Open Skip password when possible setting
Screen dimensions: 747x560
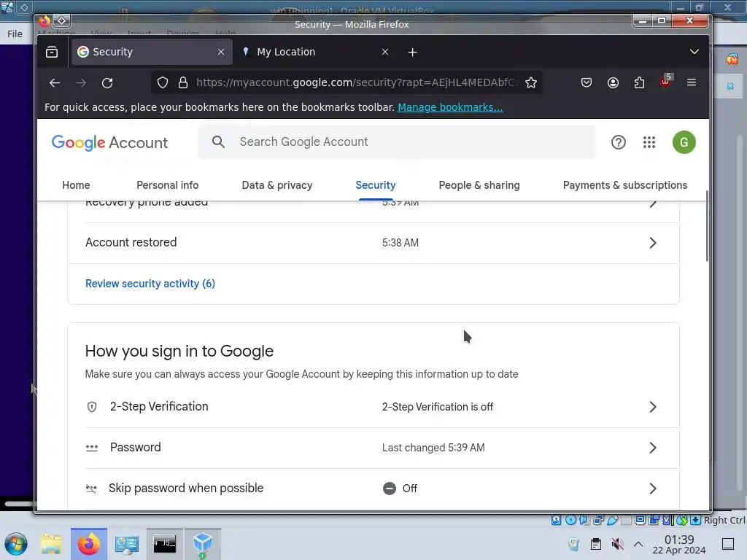[x=373, y=489]
